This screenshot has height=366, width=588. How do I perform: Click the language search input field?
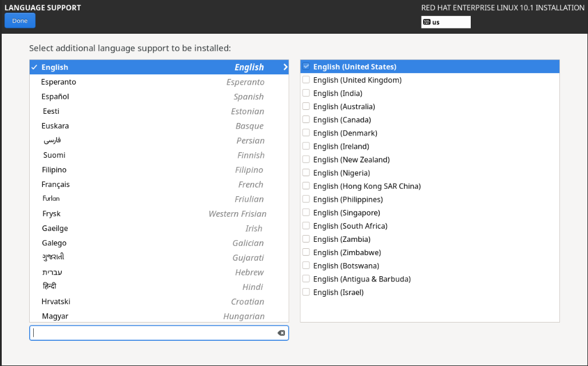pos(154,332)
